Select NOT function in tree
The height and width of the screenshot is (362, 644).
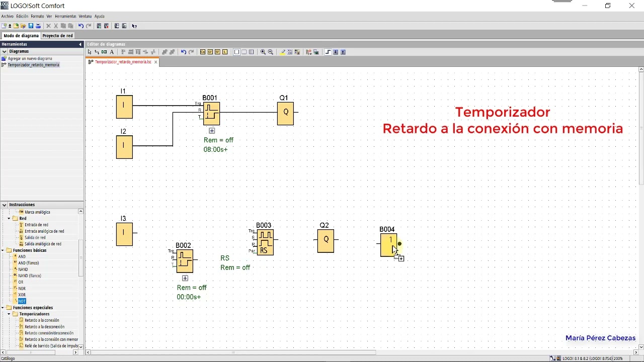click(22, 301)
